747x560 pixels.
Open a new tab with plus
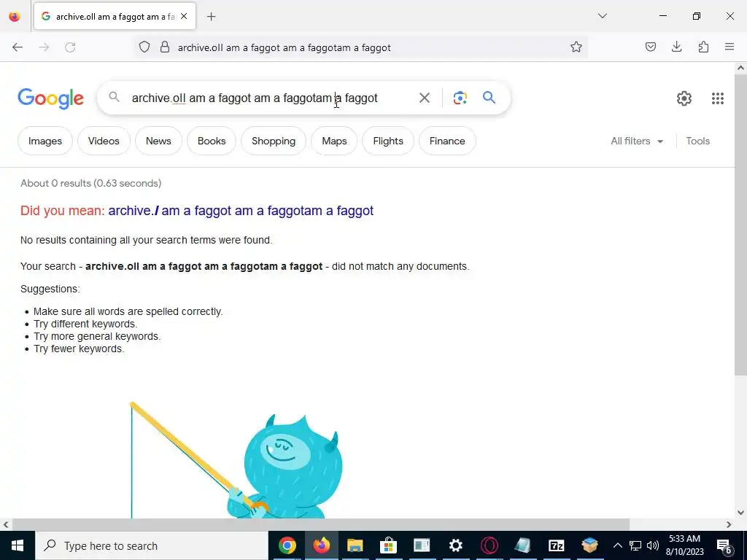coord(211,17)
